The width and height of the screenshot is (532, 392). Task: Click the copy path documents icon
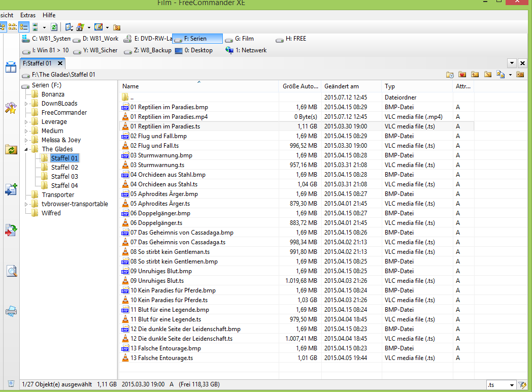(501, 74)
